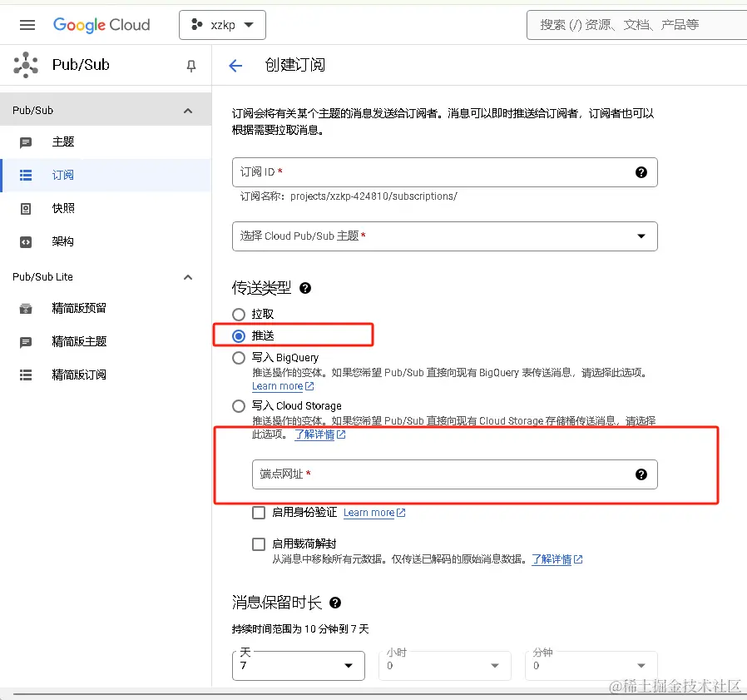Enable the 启用载荷解封 checkbox
747x700 pixels.
259,544
